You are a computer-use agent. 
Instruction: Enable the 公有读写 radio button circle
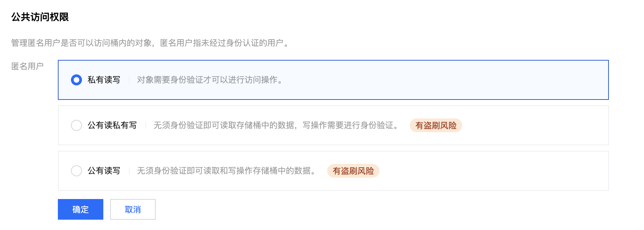click(76, 171)
